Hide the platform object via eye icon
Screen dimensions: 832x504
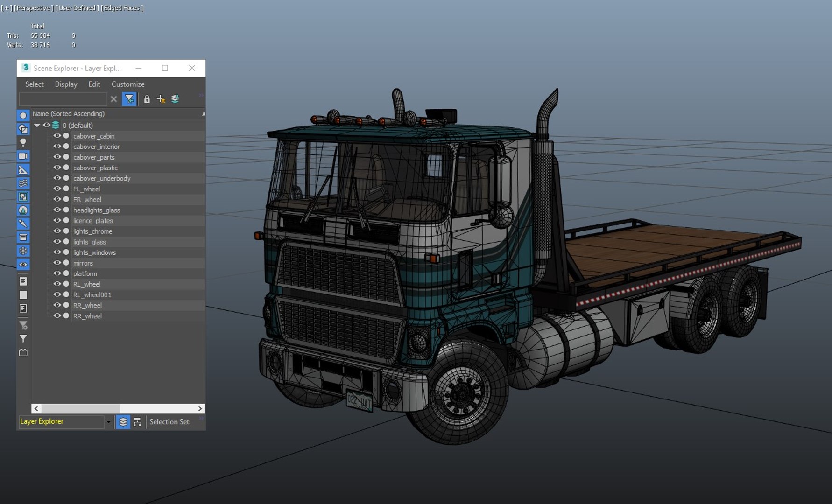[57, 273]
